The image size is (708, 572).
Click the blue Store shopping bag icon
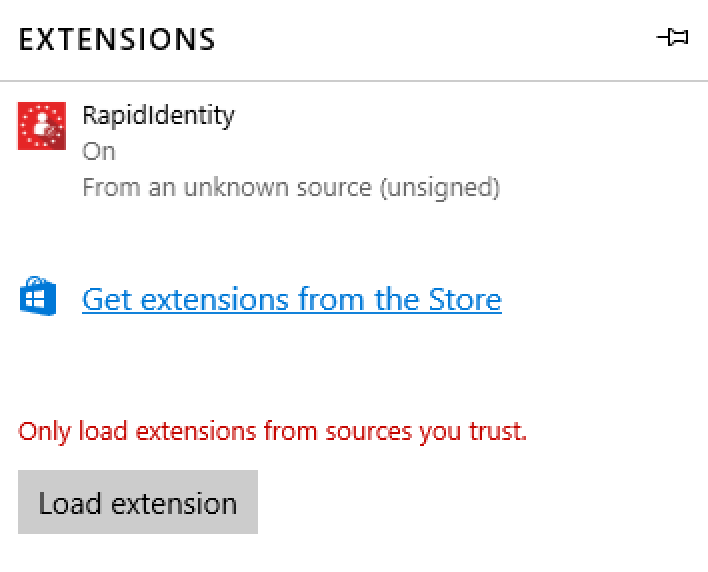coord(38,296)
